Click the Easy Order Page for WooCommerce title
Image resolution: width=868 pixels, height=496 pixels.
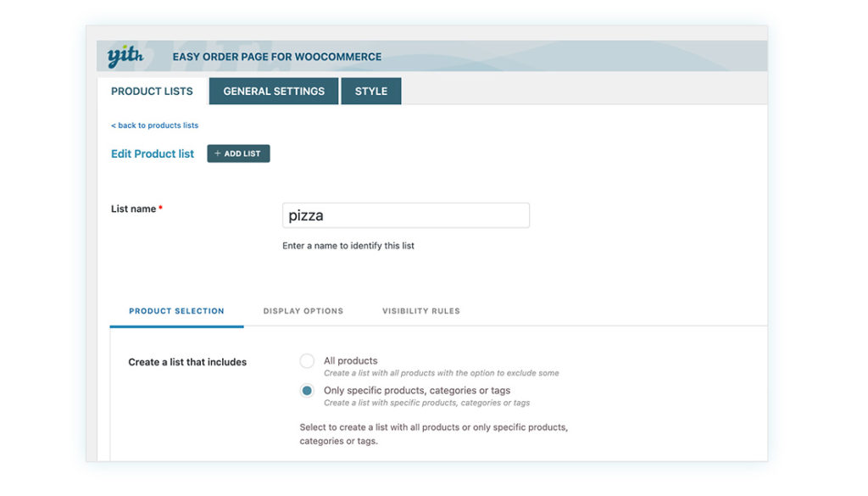276,57
